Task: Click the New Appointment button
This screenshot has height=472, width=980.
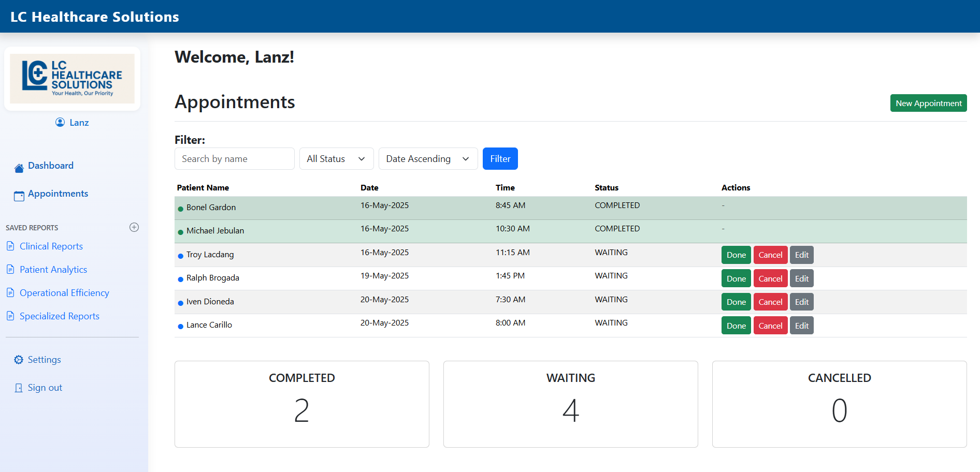Action: (928, 103)
